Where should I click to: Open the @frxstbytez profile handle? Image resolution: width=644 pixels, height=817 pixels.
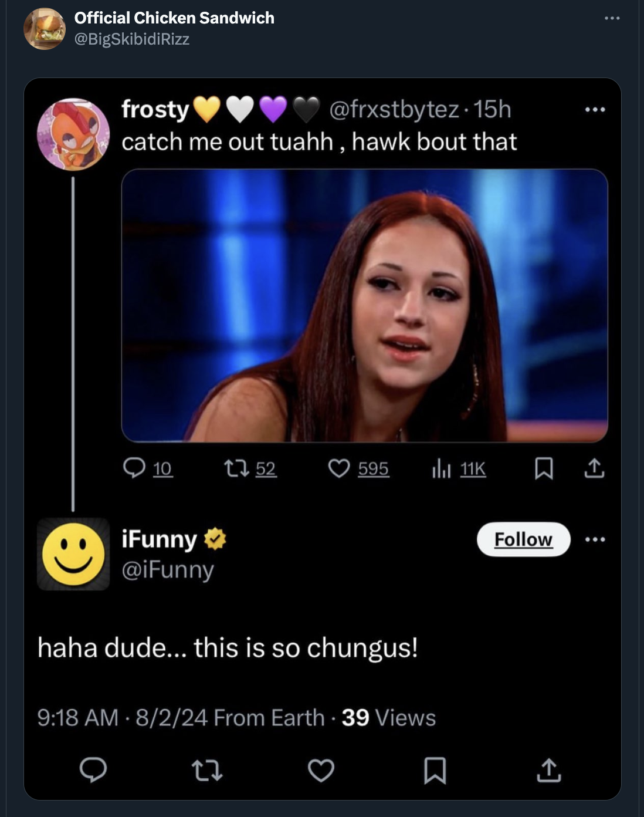click(x=394, y=110)
